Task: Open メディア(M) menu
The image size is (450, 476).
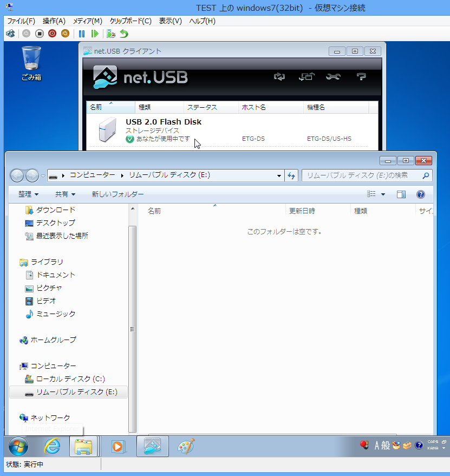Action: tap(87, 21)
